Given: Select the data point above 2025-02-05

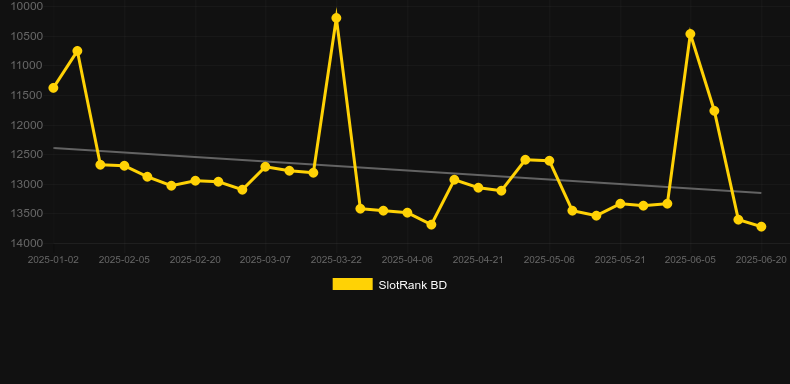Looking at the screenshot, I should click(x=124, y=166).
